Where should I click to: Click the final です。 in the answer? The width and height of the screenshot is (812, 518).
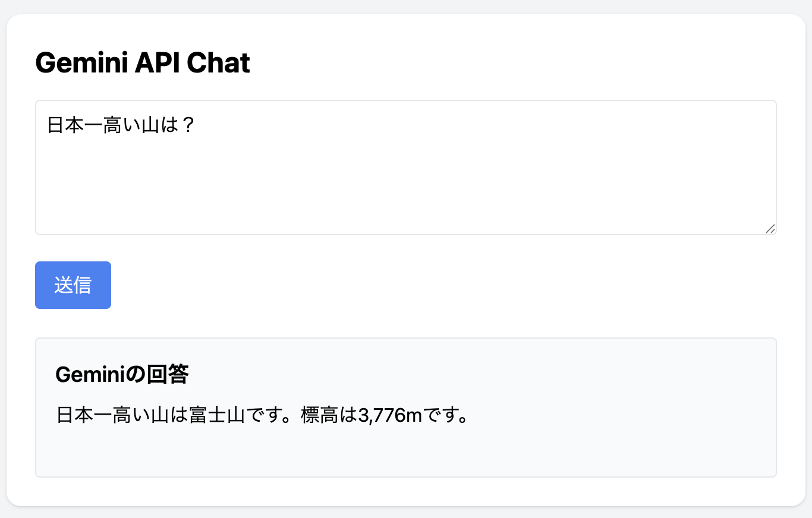pyautogui.click(x=446, y=415)
